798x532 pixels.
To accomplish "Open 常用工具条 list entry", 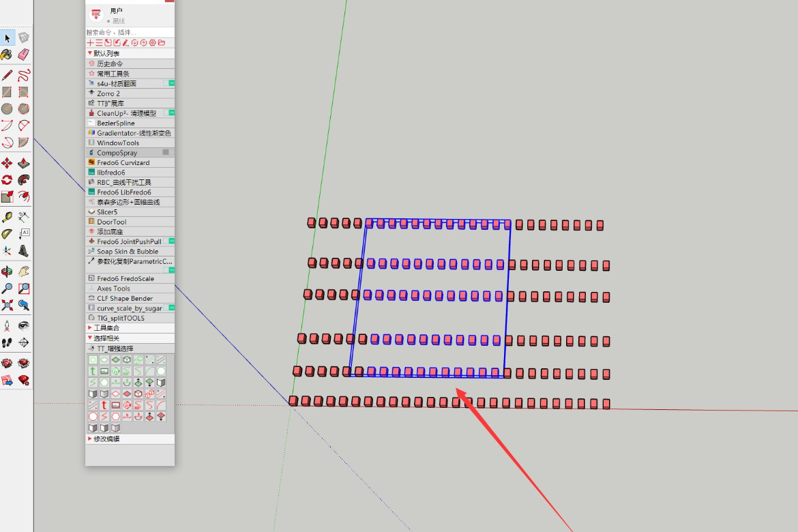I will pyautogui.click(x=130, y=73).
